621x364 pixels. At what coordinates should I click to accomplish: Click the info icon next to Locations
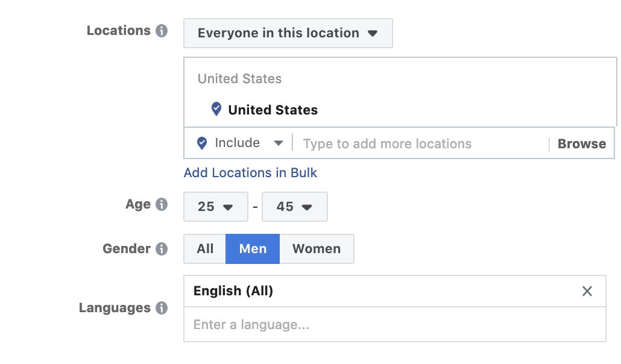(x=162, y=31)
